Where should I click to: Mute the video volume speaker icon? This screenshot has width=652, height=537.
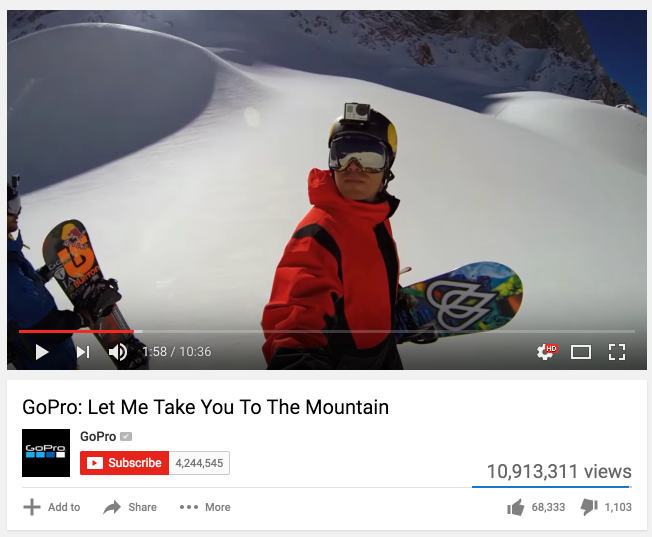(x=118, y=352)
